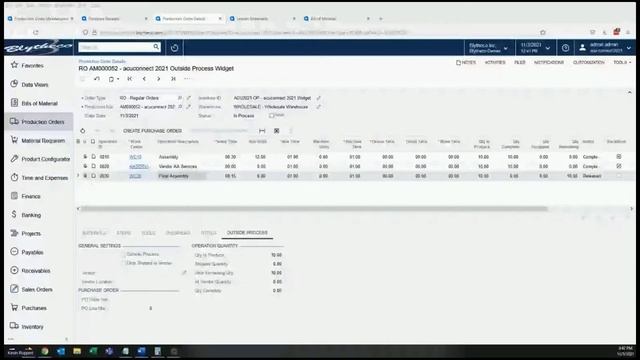Go to next record
Viewport: 640px width, 360px height.
coord(159,79)
